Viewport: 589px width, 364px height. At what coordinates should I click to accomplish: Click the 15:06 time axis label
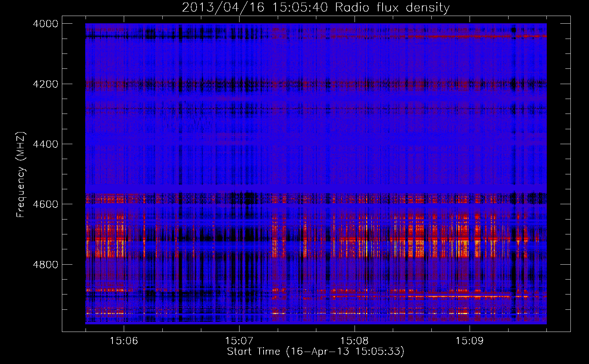click(124, 341)
